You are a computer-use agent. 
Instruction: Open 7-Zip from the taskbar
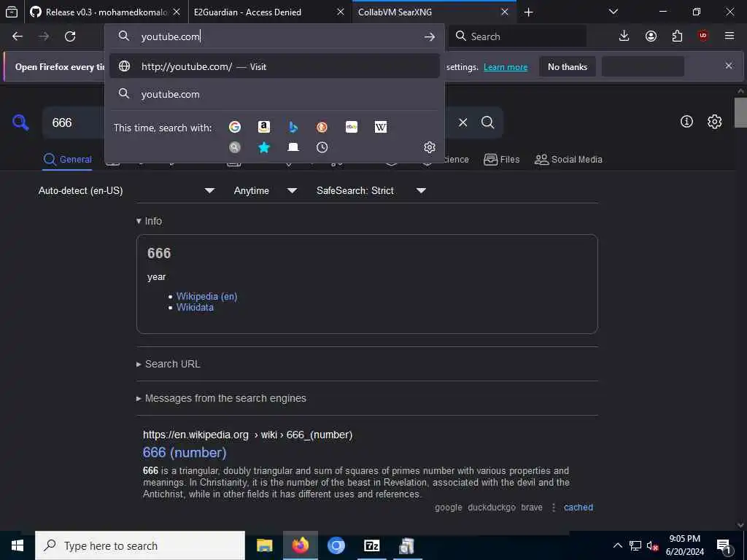click(371, 545)
